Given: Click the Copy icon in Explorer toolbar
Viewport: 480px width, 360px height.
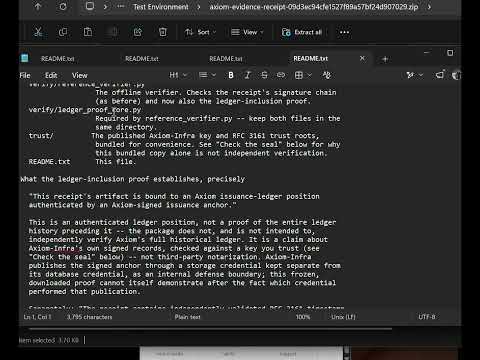Looking at the screenshot, I should [63, 32].
